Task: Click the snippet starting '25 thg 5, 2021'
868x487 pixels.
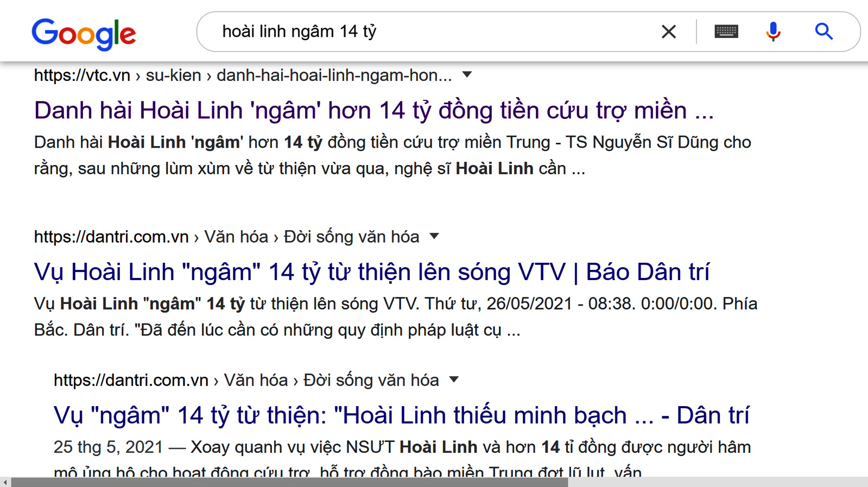Action: 402,459
